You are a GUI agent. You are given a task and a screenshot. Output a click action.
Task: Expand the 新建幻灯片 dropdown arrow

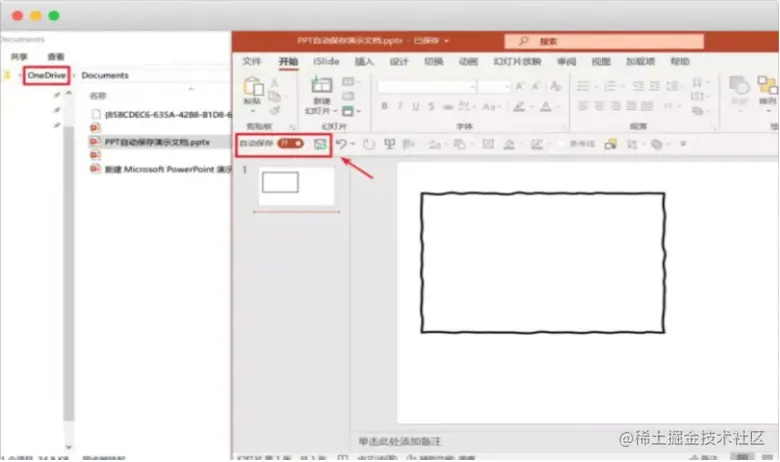coord(335,111)
